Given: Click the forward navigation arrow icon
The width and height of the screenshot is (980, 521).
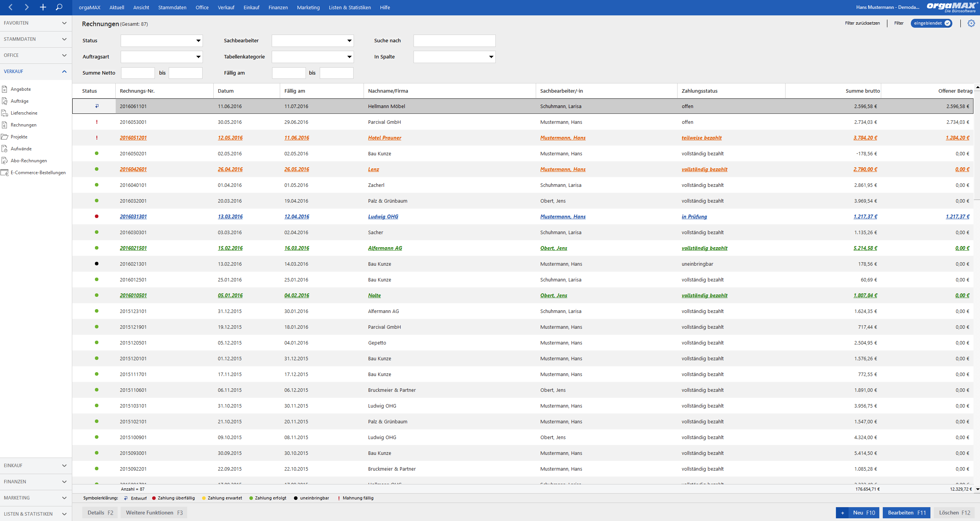Looking at the screenshot, I should point(27,7).
